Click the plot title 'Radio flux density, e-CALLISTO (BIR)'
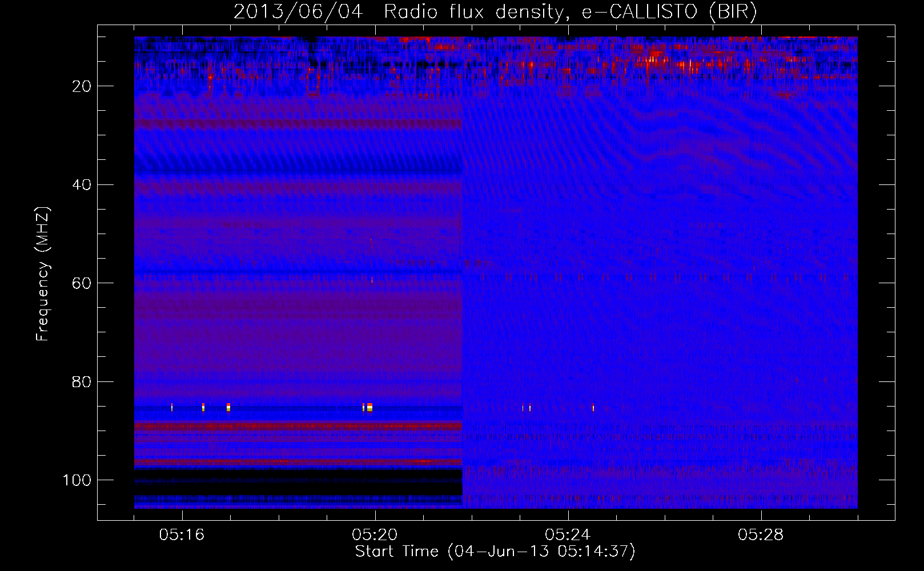 570,12
